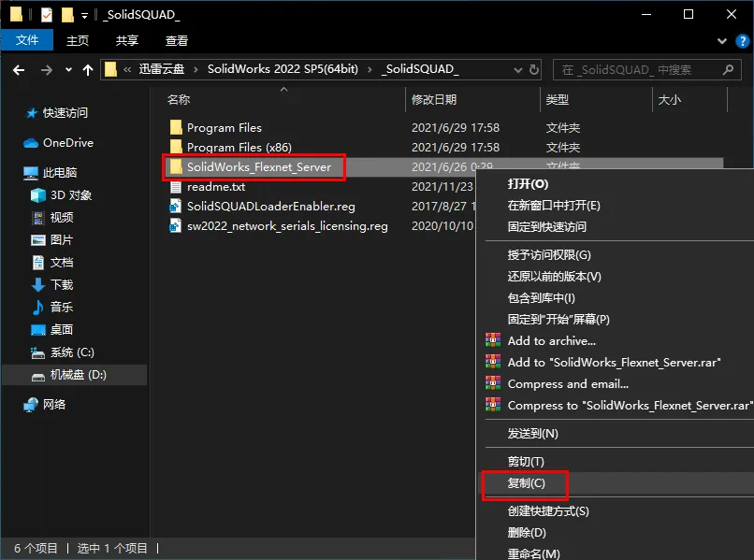Expand the ribbon with the chevron
Viewport: 754px width, 560px height.
[x=722, y=41]
